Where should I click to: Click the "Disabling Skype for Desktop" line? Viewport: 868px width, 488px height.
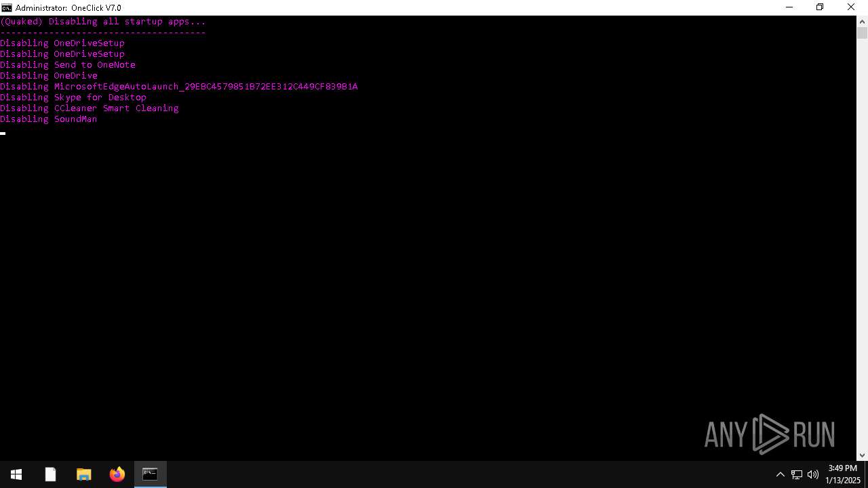pyautogui.click(x=73, y=98)
